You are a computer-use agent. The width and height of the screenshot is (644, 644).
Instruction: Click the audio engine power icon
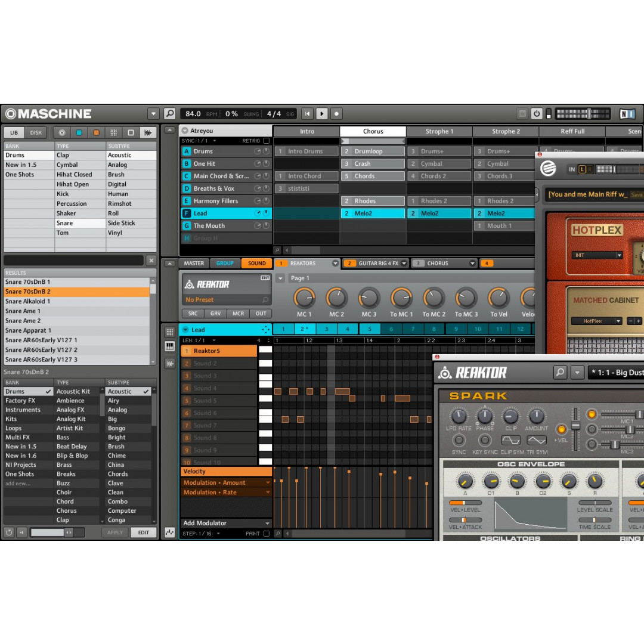pos(537,113)
